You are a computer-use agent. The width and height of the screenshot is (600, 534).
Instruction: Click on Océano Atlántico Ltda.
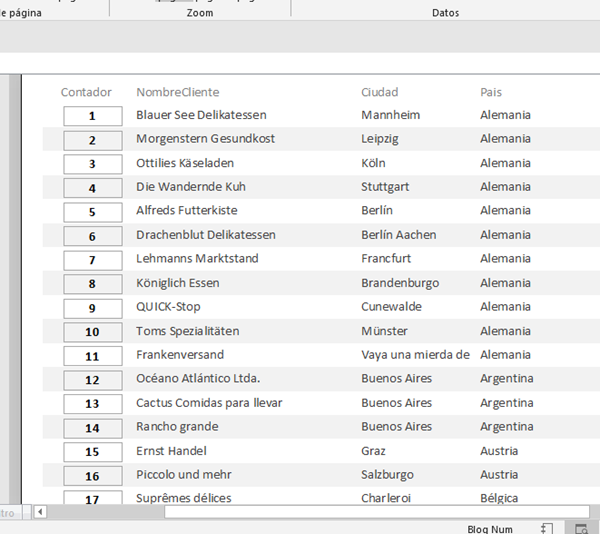point(198,379)
